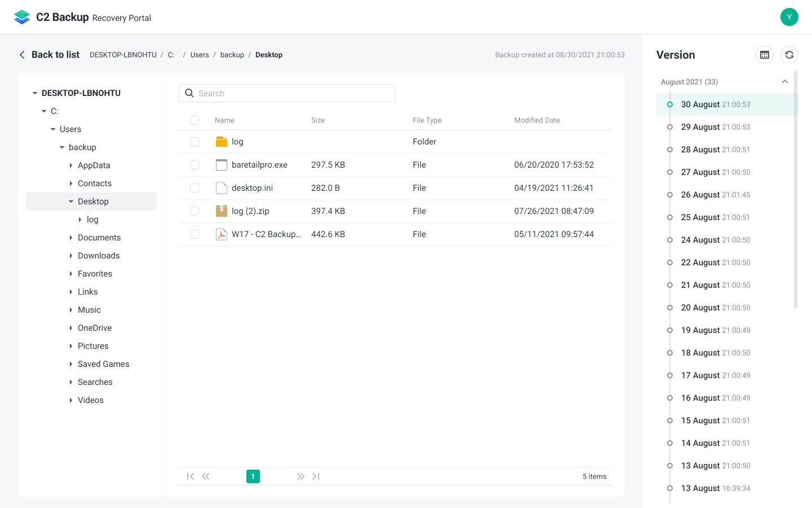Go to the last page using pagination control

pos(316,476)
